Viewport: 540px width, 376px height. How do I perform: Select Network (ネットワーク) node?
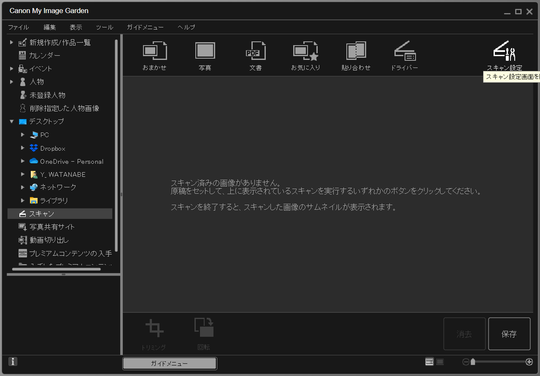click(58, 187)
